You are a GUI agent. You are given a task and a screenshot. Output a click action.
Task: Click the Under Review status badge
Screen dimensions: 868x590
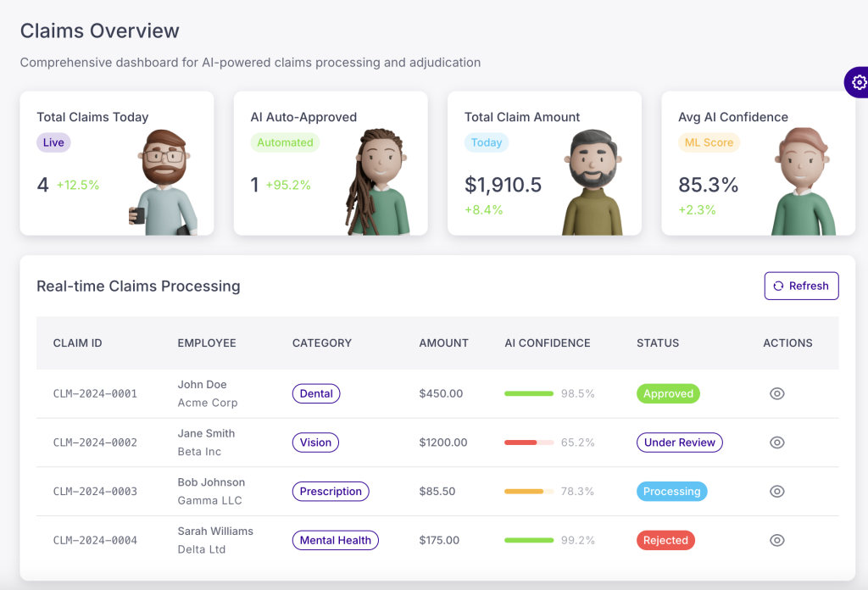[x=679, y=442]
